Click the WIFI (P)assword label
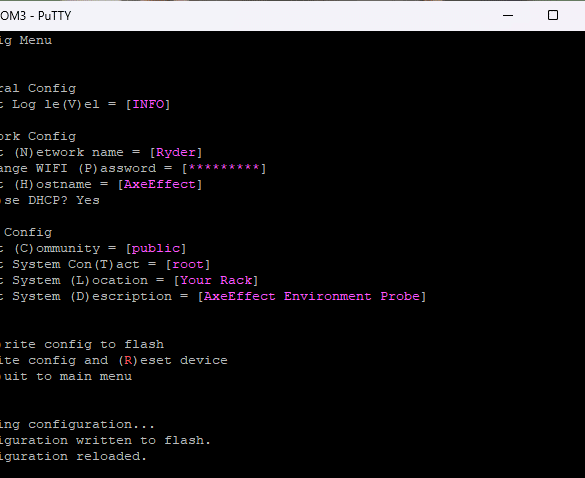585x478 pixels. [96, 168]
